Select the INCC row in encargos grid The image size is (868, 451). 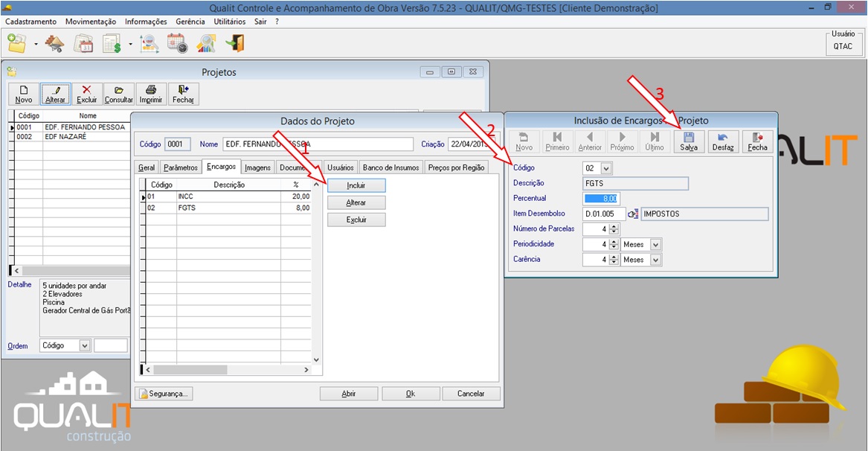228,196
